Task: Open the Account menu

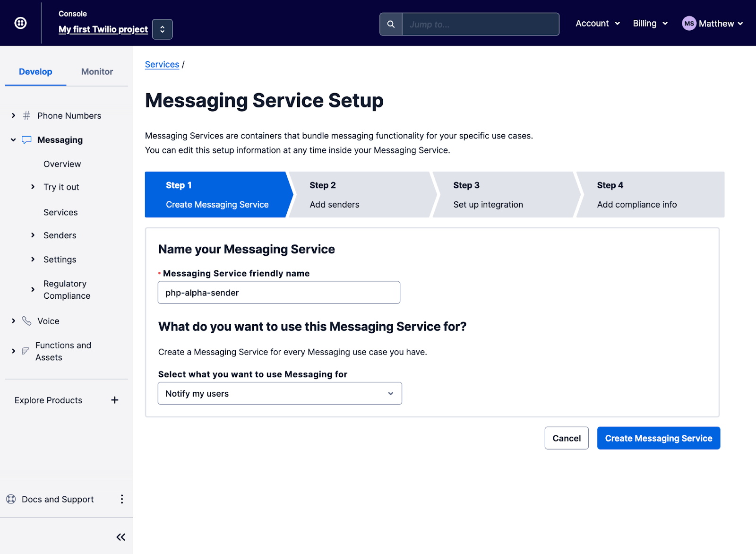Action: click(598, 23)
